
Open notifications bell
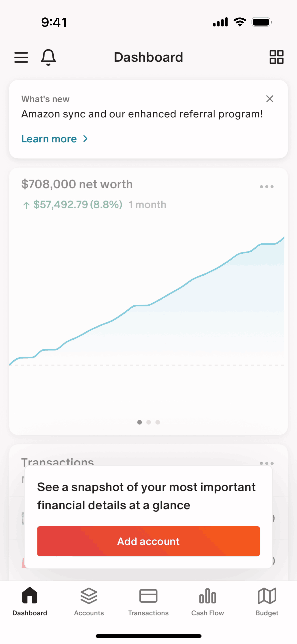pyautogui.click(x=48, y=57)
